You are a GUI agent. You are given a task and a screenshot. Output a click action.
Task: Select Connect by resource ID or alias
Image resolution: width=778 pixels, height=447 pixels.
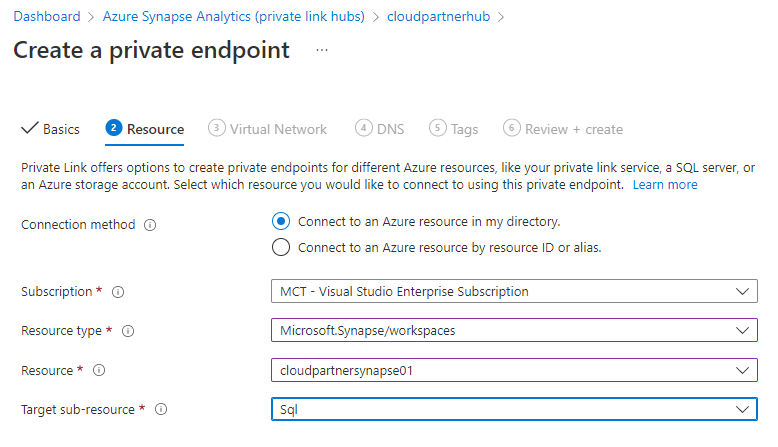[281, 247]
